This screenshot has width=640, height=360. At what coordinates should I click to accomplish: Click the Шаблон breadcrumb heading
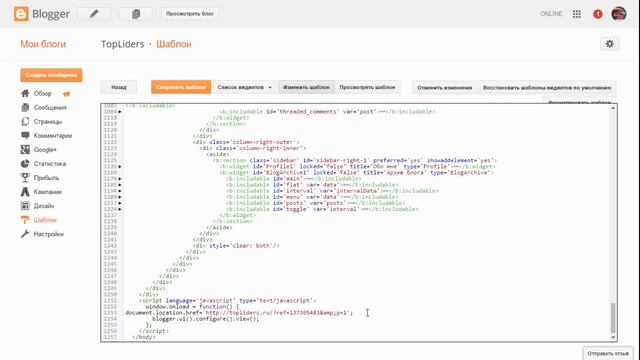pos(174,44)
